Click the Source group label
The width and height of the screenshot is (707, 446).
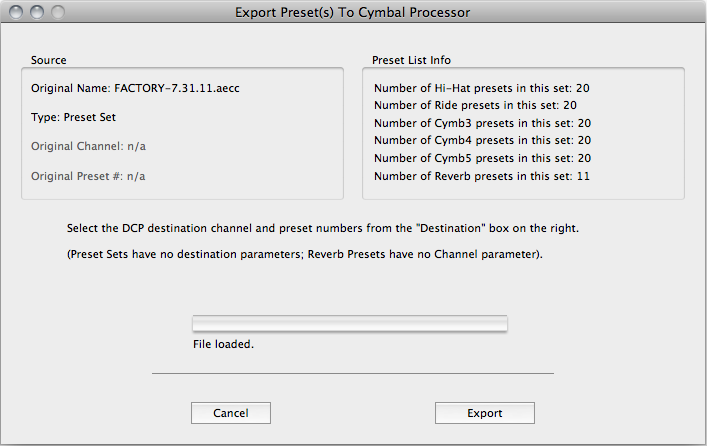point(49,60)
